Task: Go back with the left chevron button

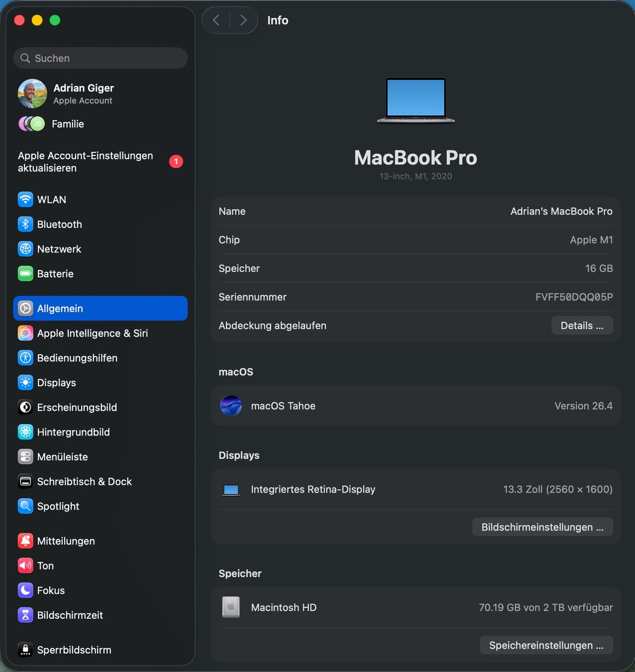Action: [x=216, y=20]
